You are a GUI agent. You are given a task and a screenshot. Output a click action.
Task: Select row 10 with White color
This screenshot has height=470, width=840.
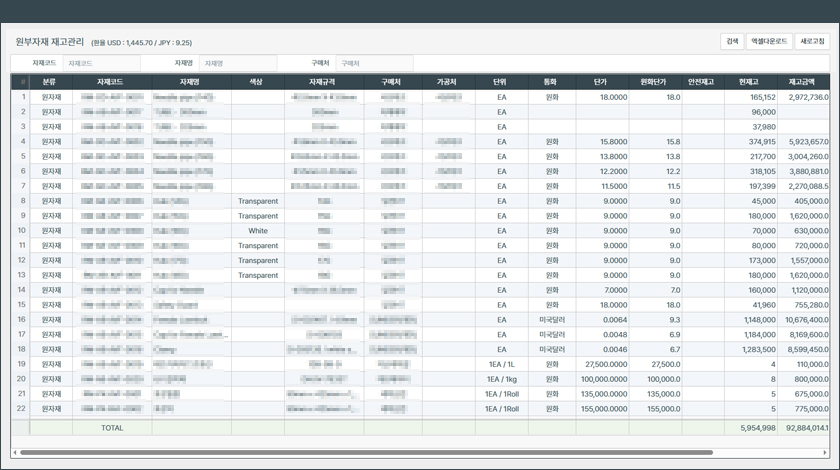pyautogui.click(x=258, y=231)
